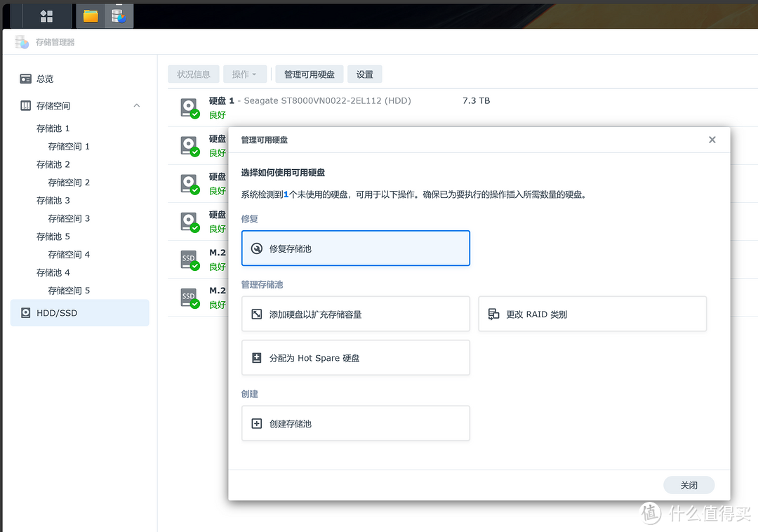Switch to Storage Manager taskbar icon
This screenshot has height=532, width=758.
119,16
